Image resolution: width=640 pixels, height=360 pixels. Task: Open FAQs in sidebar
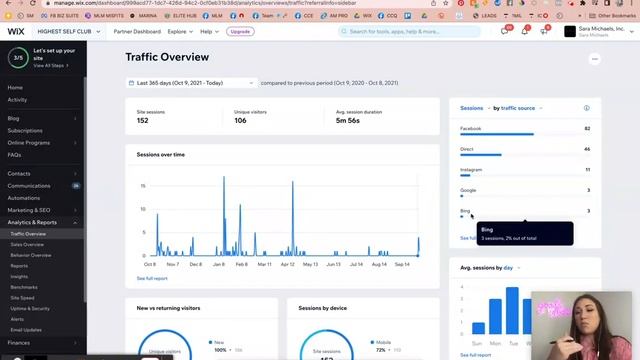coord(14,155)
